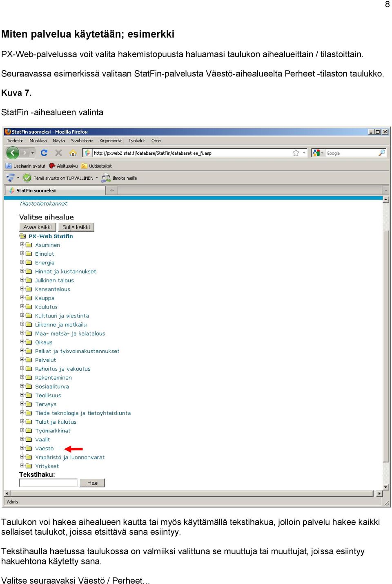This screenshot has height=584, width=392.
Task: Click the Avaa kaikki button
Action: [38, 227]
